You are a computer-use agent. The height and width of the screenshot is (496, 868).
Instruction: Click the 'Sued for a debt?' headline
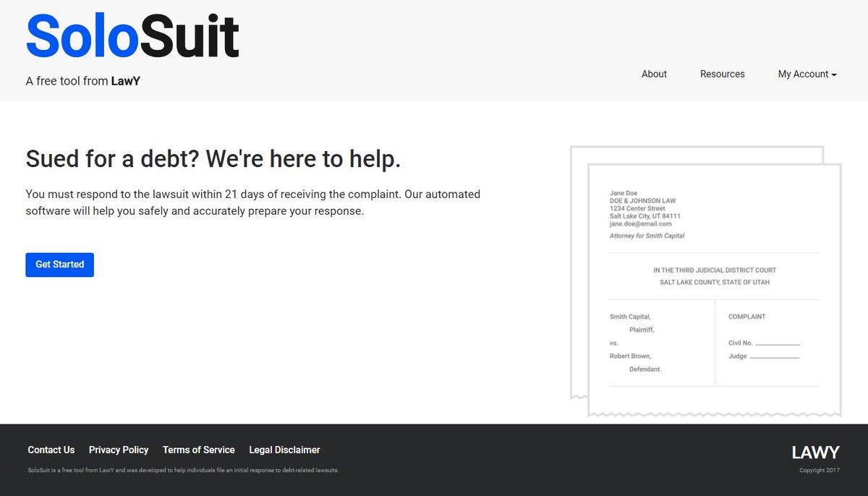pyautogui.click(x=213, y=159)
